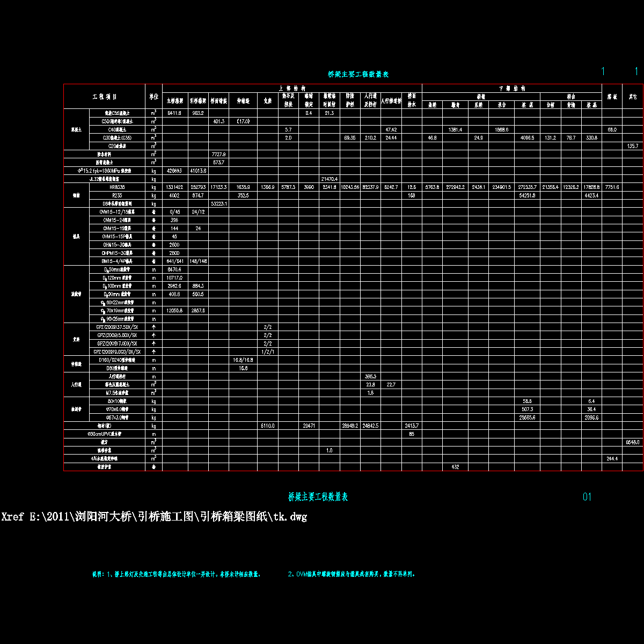Click the value 20471 in the steel row
The height and width of the screenshot is (644, 644).
[x=309, y=426]
